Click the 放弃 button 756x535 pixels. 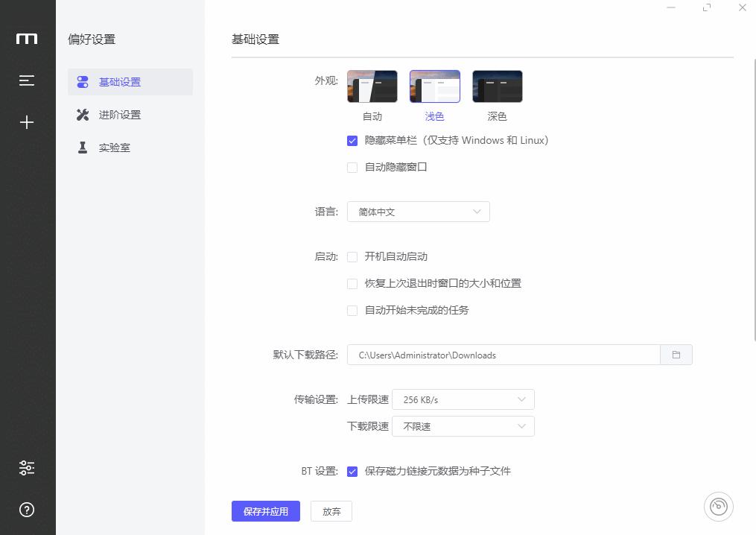331,511
